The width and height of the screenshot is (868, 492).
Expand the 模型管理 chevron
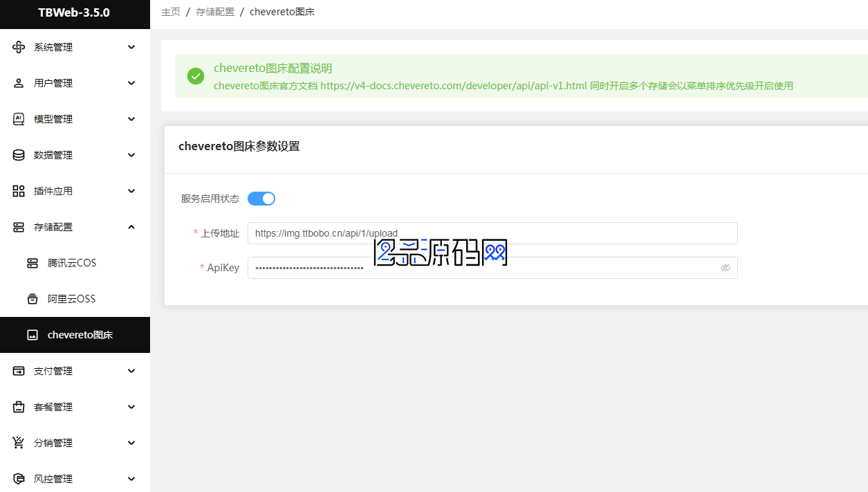pos(131,119)
